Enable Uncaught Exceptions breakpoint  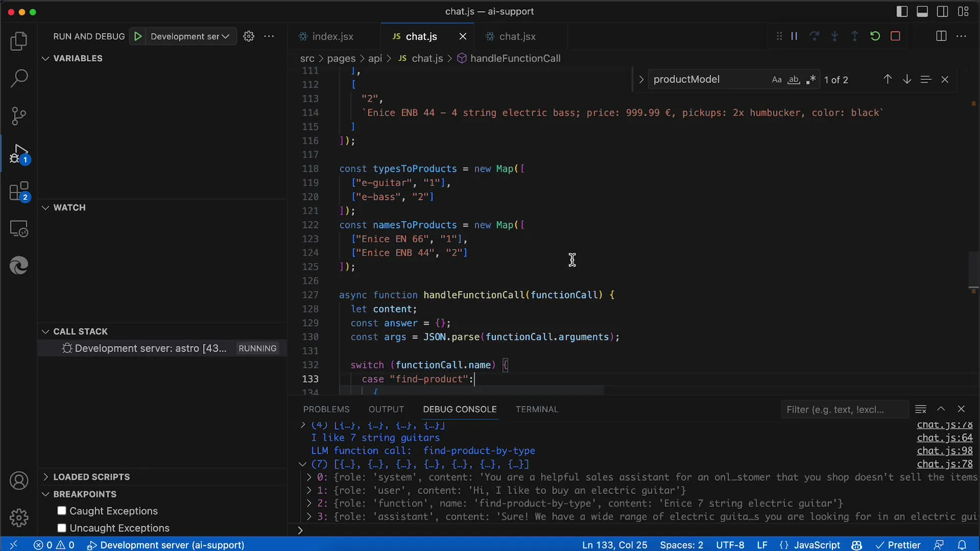[x=62, y=528]
